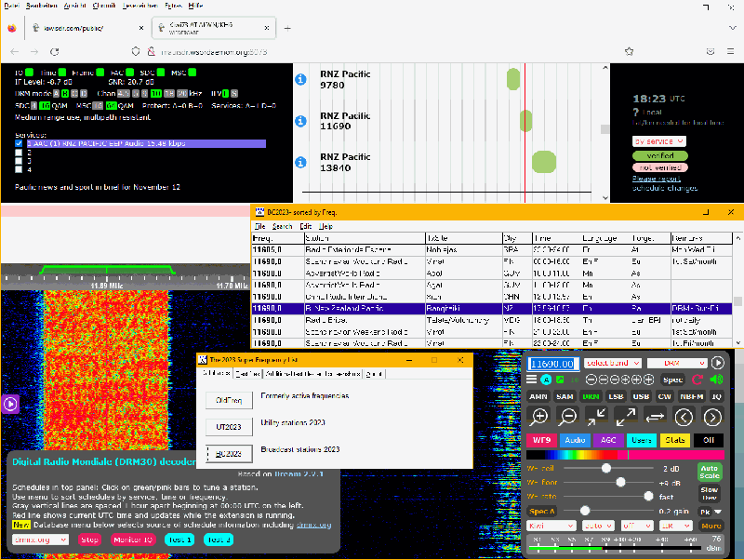This screenshot has height=560, width=744.
Task: Click the purple play button on waterfall edge
Action: [x=9, y=404]
